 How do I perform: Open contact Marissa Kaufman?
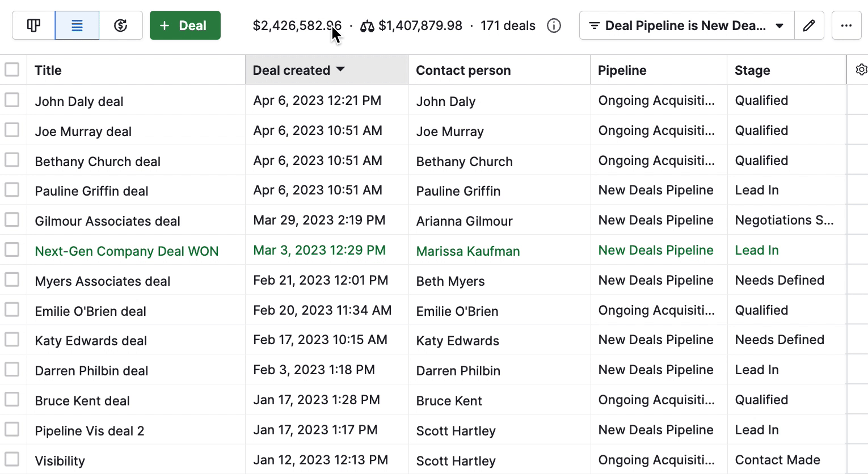point(468,251)
